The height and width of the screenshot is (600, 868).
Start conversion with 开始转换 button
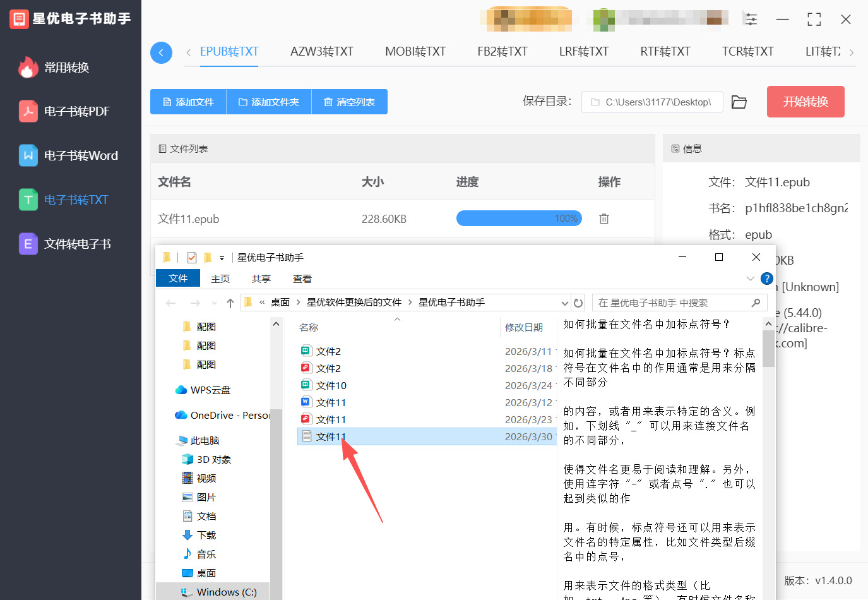pos(806,102)
